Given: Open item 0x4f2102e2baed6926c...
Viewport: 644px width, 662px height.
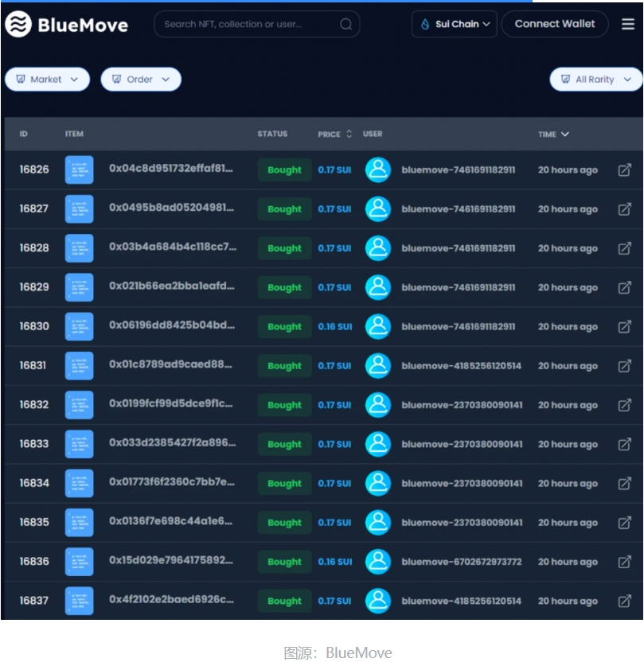Looking at the screenshot, I should point(171,600).
